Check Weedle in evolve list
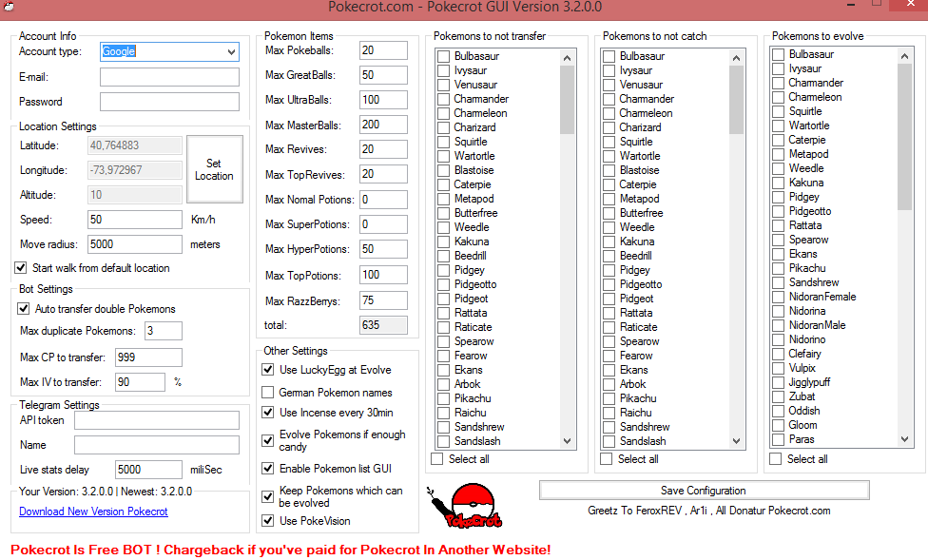928x560 pixels. pos(779,168)
